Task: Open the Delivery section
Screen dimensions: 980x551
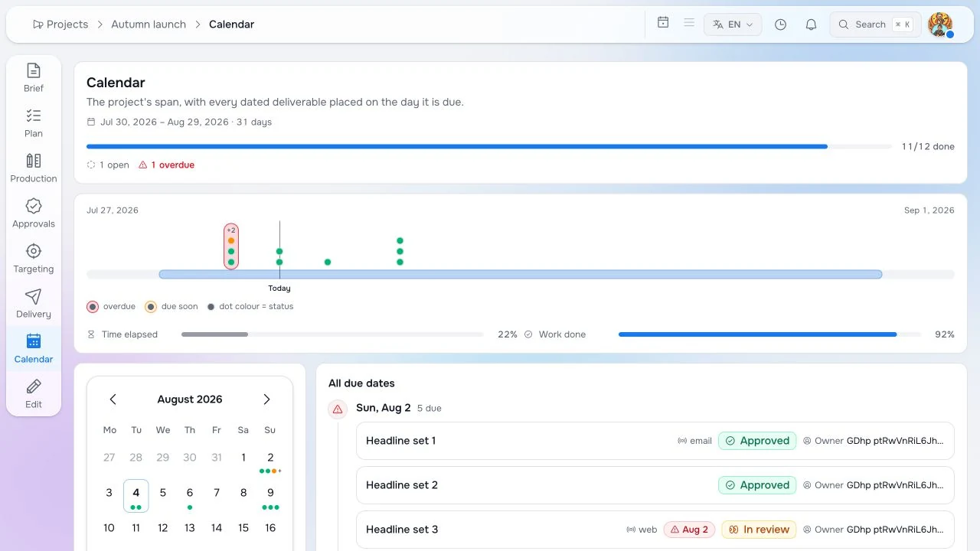Action: [34, 303]
